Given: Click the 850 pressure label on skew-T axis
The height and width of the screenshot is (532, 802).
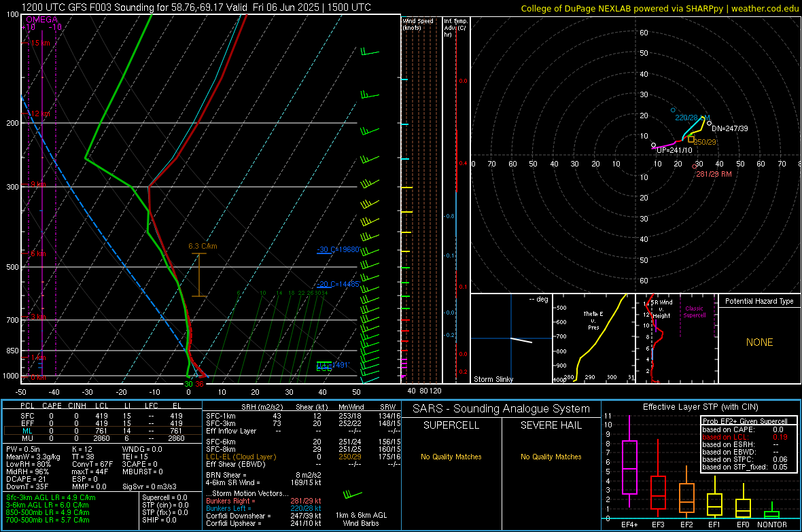Looking at the screenshot, I should tap(12, 351).
